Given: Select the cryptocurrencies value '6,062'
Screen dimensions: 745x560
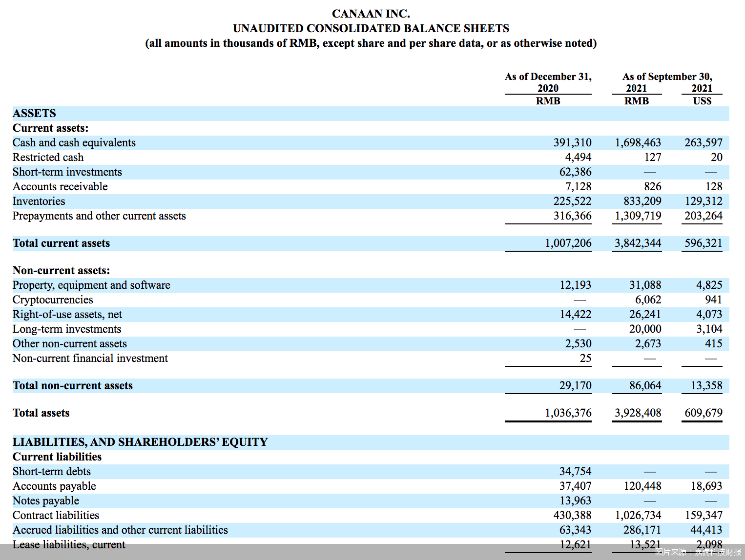Looking at the screenshot, I should pos(648,300).
